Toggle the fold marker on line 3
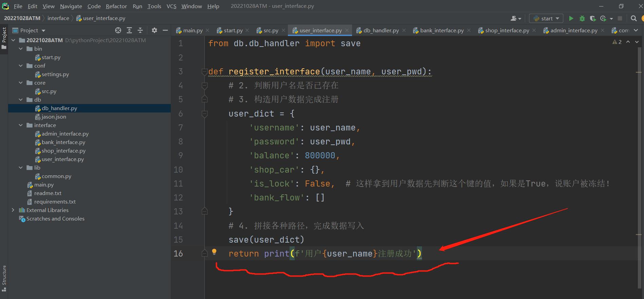This screenshot has height=299, width=644. [205, 72]
